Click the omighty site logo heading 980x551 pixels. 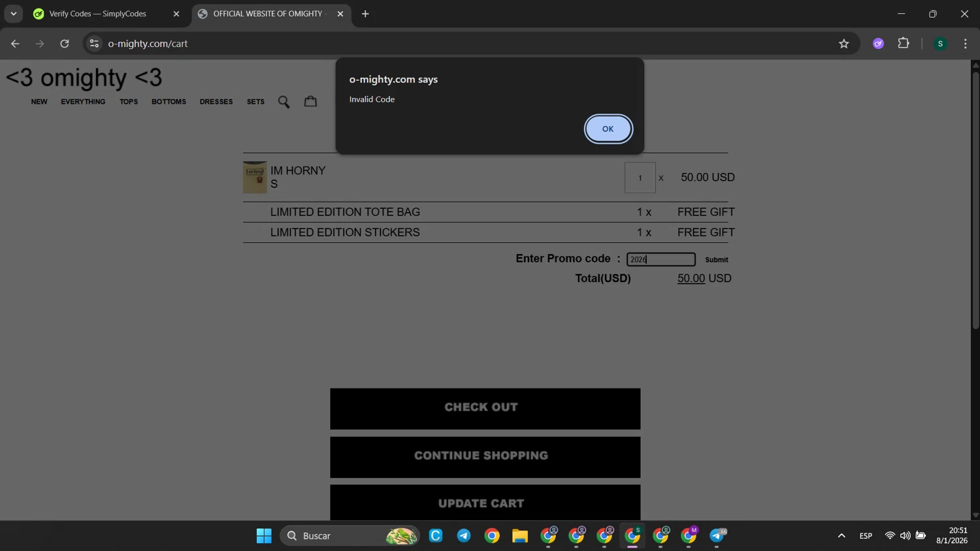[x=84, y=78]
